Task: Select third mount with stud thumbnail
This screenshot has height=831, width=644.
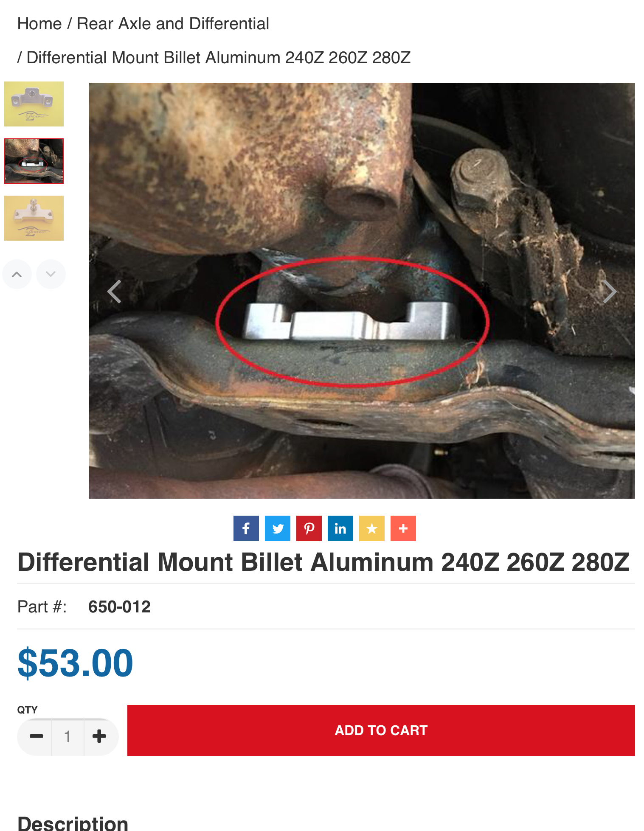Action: tap(34, 218)
